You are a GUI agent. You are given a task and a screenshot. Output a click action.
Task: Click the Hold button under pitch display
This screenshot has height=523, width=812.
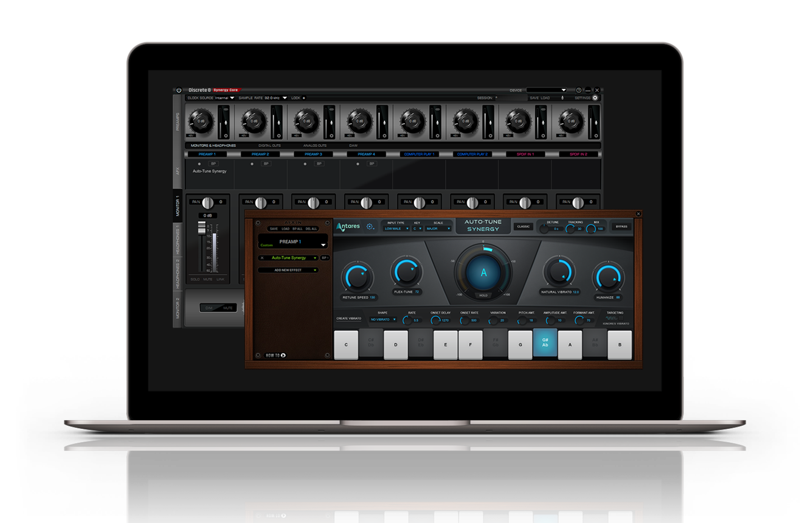pyautogui.click(x=483, y=295)
